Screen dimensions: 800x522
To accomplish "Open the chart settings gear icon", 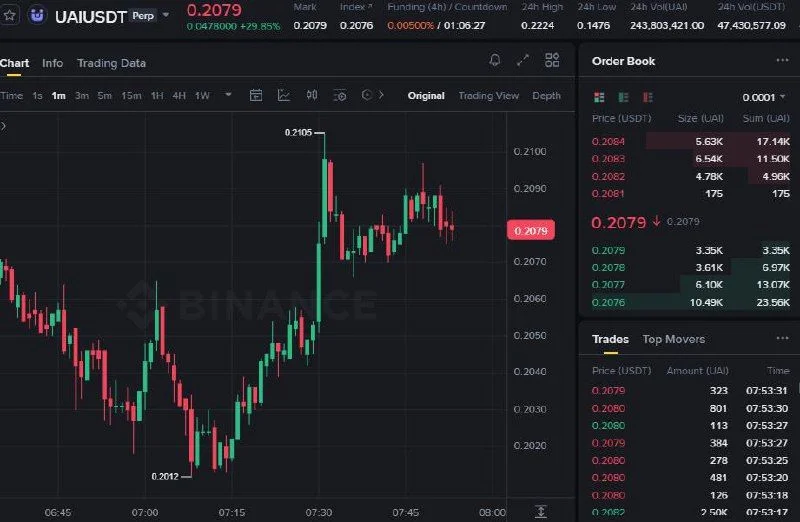I will (x=340, y=95).
